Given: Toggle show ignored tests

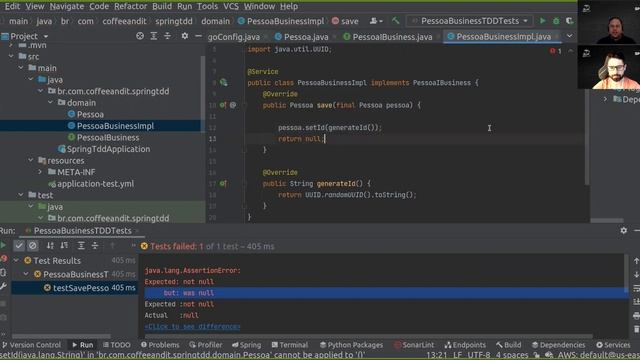Looking at the screenshot, I should [33, 245].
